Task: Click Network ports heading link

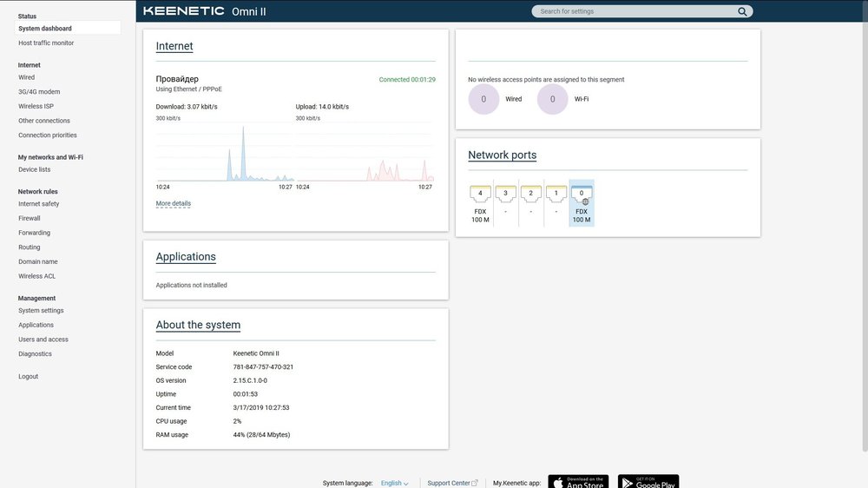Action: tap(502, 155)
